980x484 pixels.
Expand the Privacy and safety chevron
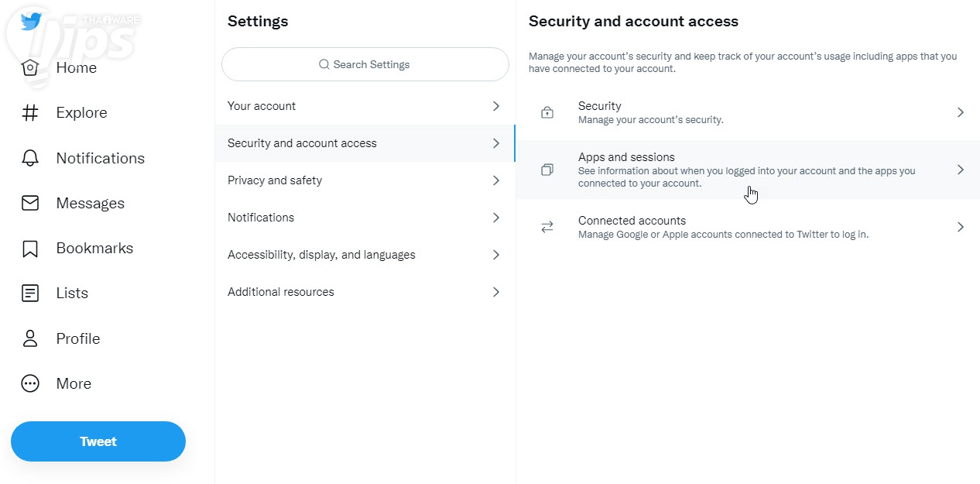(496, 180)
